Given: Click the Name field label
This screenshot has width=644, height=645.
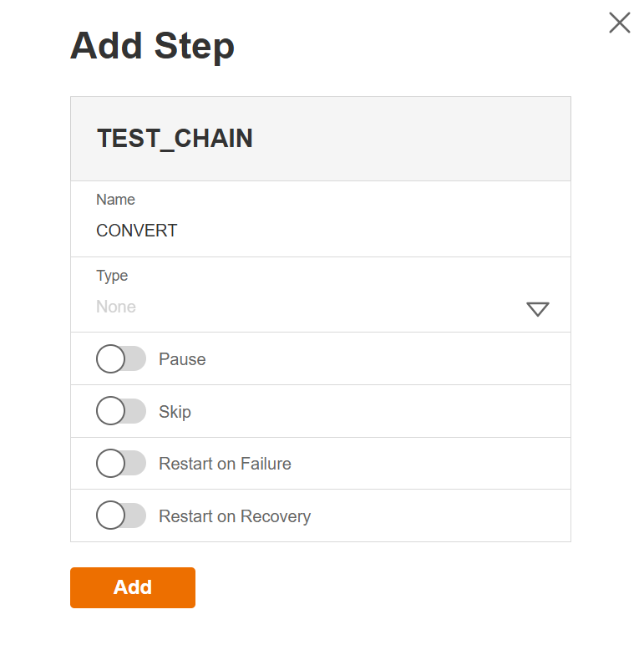Looking at the screenshot, I should 115,200.
